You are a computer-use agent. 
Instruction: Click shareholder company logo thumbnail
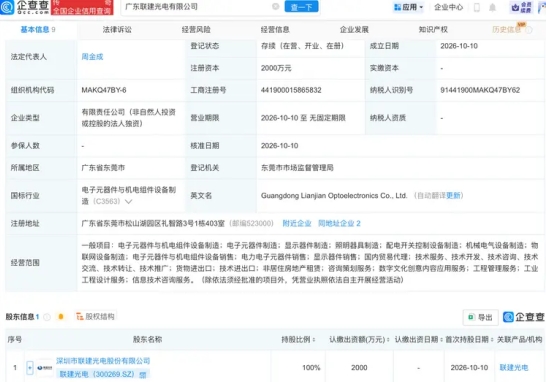(x=45, y=368)
